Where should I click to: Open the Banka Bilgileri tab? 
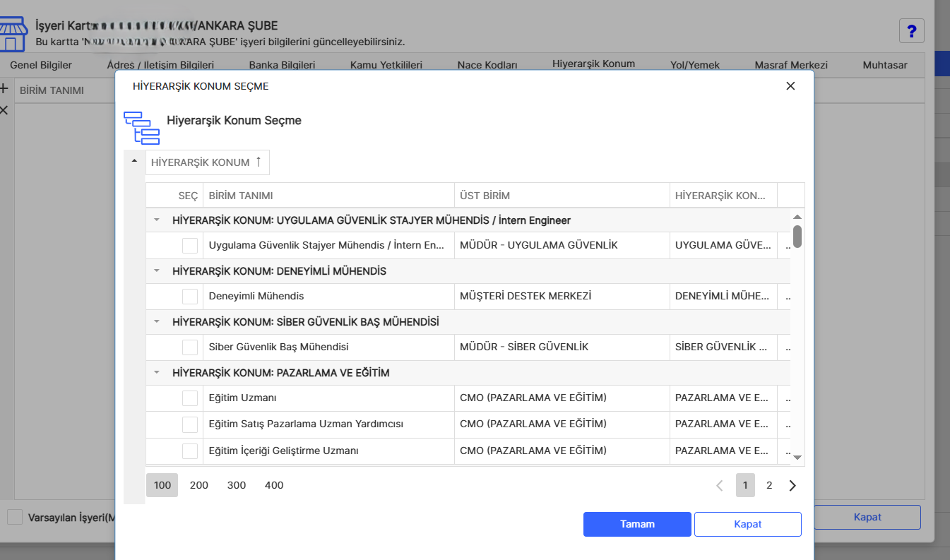coord(282,65)
